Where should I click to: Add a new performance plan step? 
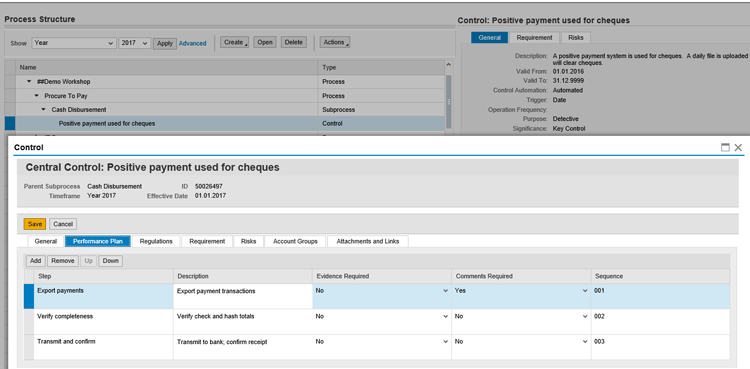click(35, 261)
